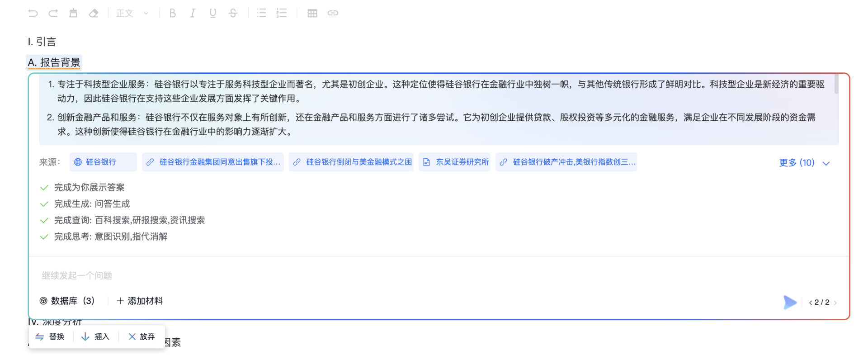Open the 数据库 (3) selector

[67, 301]
